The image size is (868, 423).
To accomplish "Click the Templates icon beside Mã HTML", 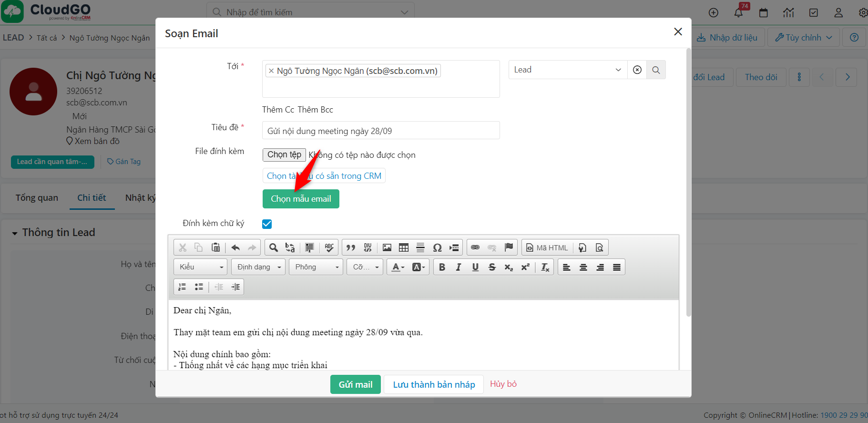I will [582, 248].
